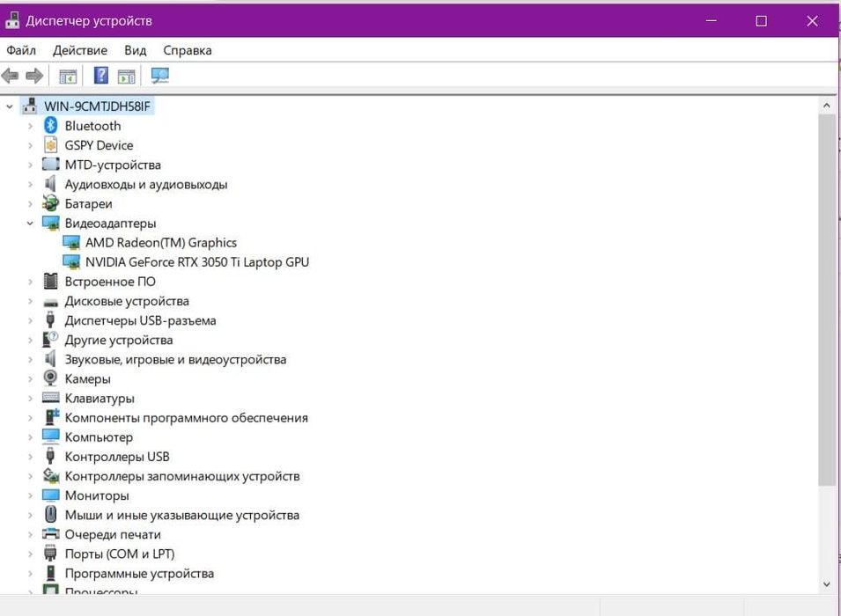Click the vertical scrollbar thumb
Screen dimensions: 841x616
[827, 300]
